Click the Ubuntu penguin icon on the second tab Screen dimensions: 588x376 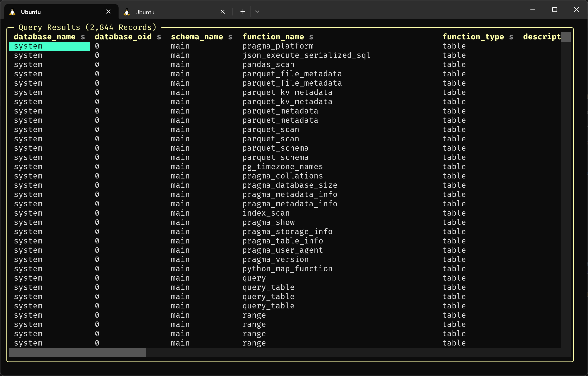[126, 11]
